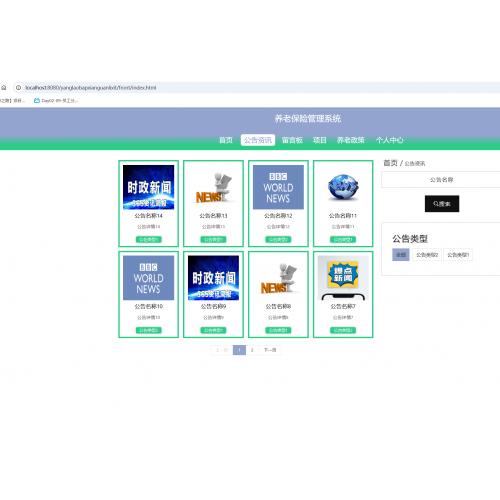Open the NEWS figure image of 公告名称8
500x500 pixels.
[278, 278]
